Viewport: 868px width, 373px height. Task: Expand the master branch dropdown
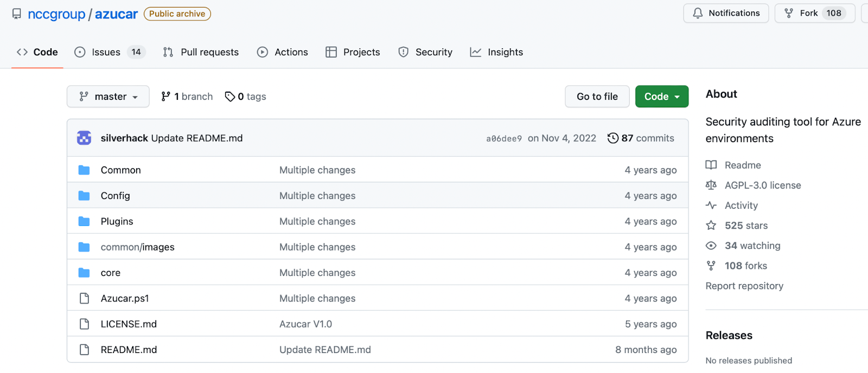[108, 97]
